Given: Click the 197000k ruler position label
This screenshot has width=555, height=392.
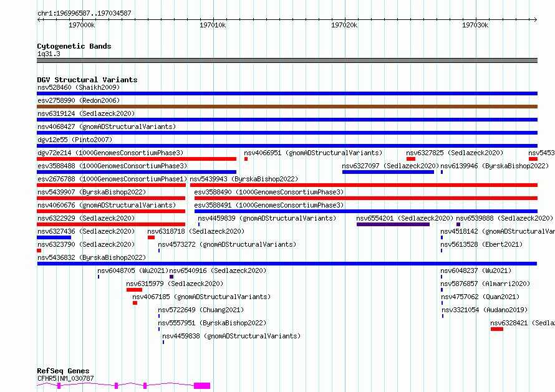Looking at the screenshot, I should pyautogui.click(x=82, y=25).
